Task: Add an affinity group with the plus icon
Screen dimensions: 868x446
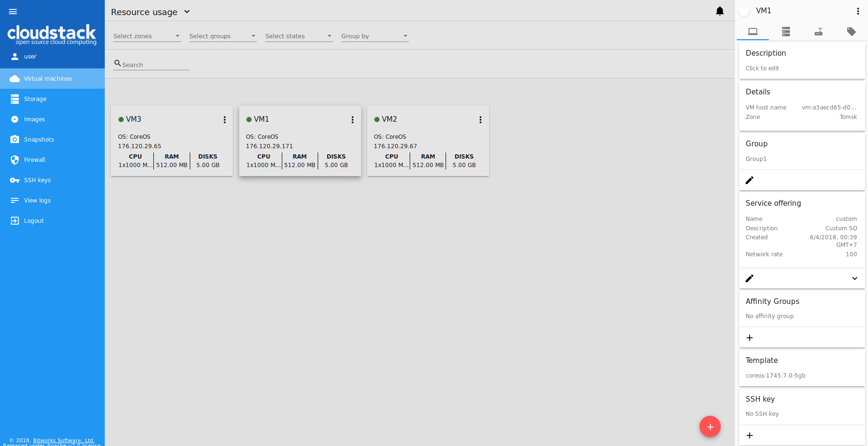Action: [750, 338]
